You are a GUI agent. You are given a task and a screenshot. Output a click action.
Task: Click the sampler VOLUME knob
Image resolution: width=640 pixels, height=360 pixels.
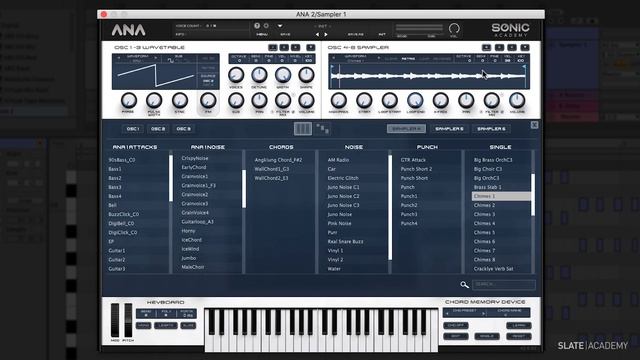(517, 100)
